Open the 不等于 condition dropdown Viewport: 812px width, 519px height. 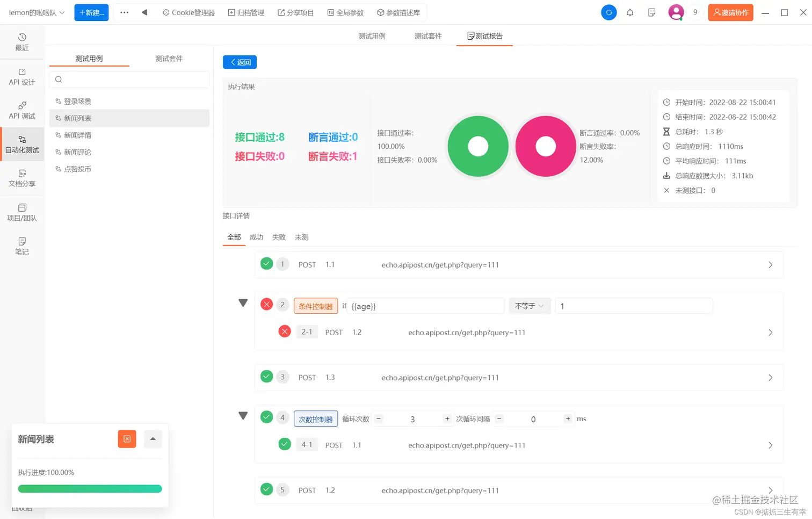click(x=529, y=306)
